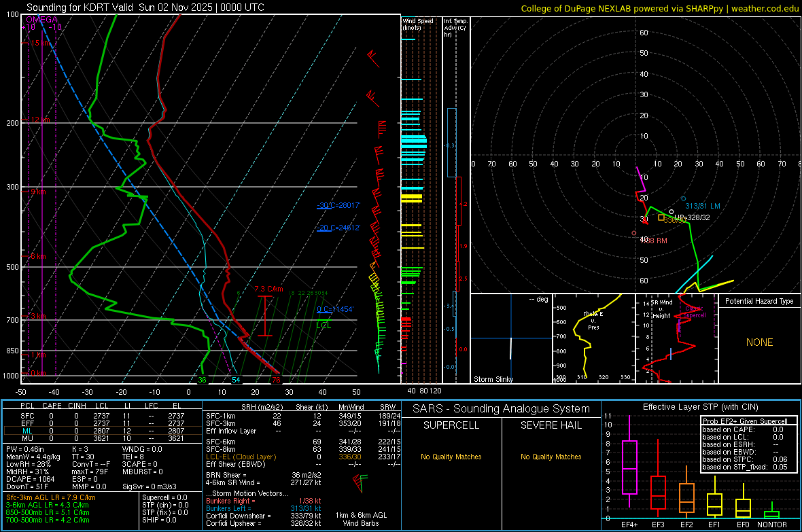Click the -30 C=28017' height label
This screenshot has width=802, height=532.
point(338,205)
